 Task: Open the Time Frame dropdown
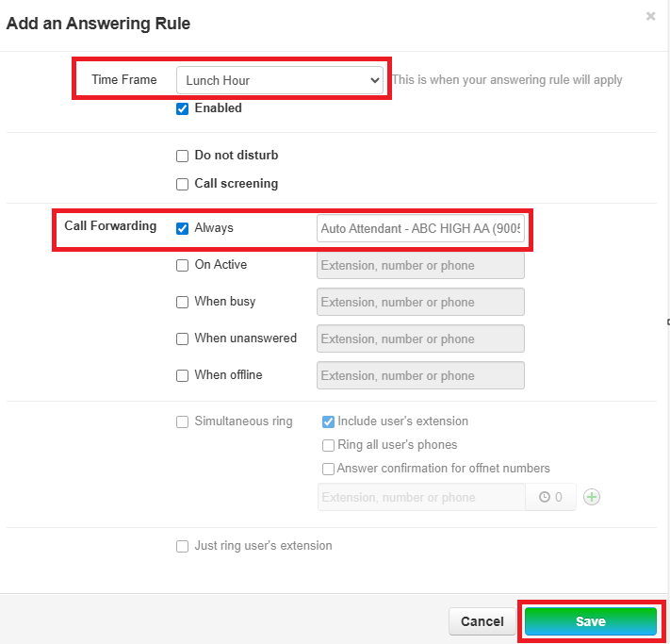coord(280,80)
